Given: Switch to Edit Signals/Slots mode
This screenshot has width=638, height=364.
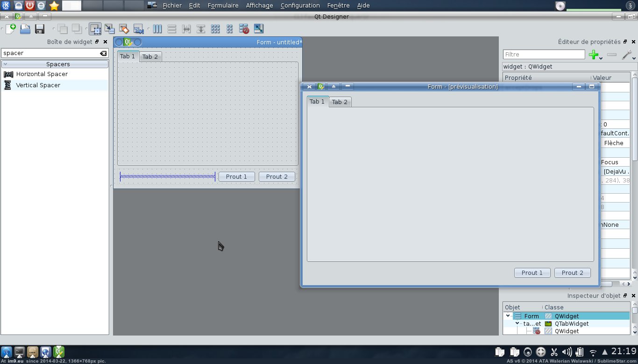Looking at the screenshot, I should click(x=110, y=29).
